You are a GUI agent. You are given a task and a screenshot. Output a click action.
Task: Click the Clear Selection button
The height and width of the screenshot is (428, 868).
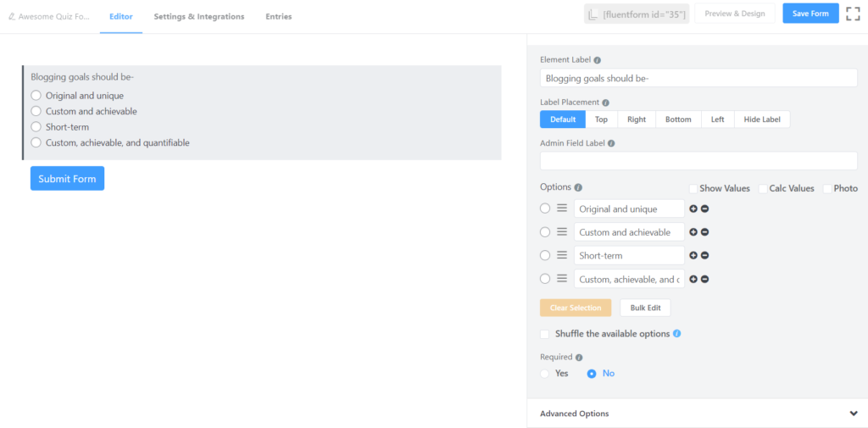(576, 308)
